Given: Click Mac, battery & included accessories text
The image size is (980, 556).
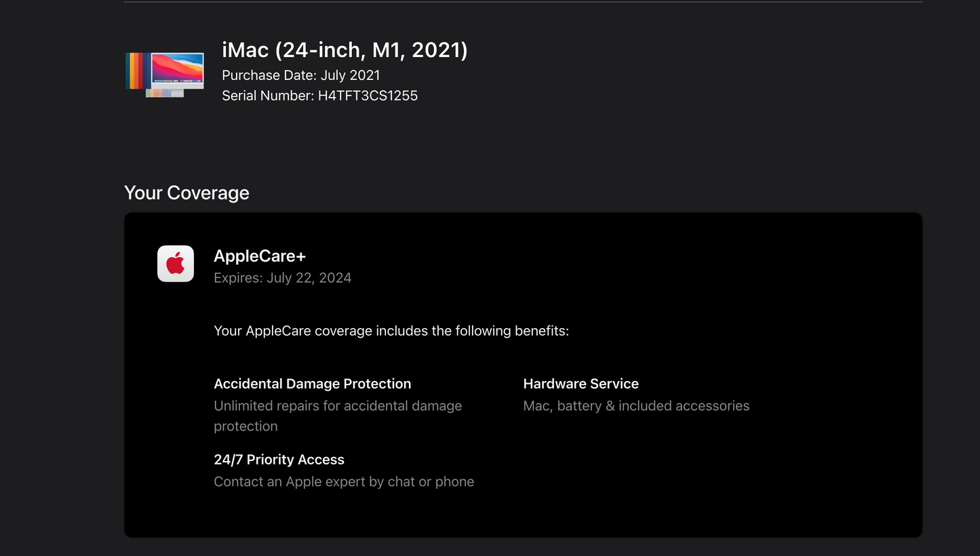Looking at the screenshot, I should (635, 406).
